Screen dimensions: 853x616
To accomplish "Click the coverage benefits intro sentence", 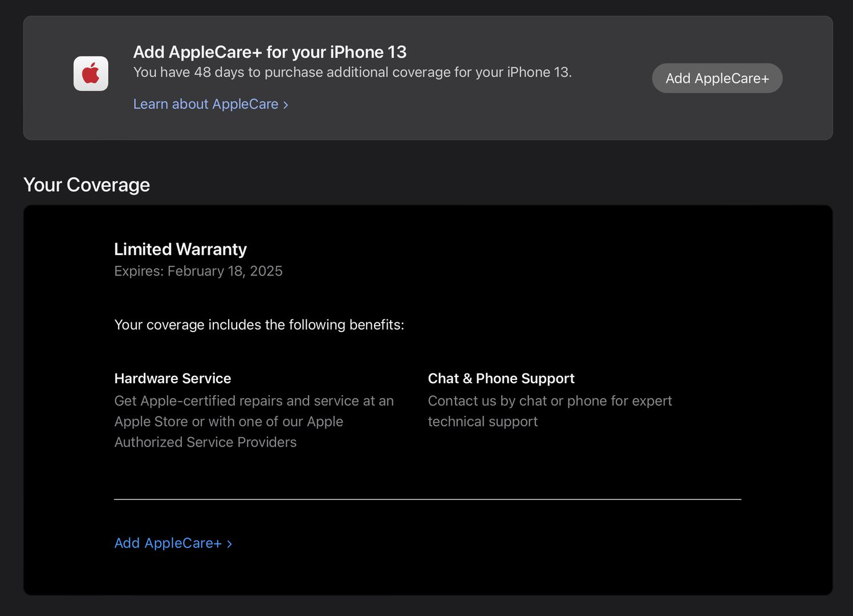I will click(x=259, y=325).
